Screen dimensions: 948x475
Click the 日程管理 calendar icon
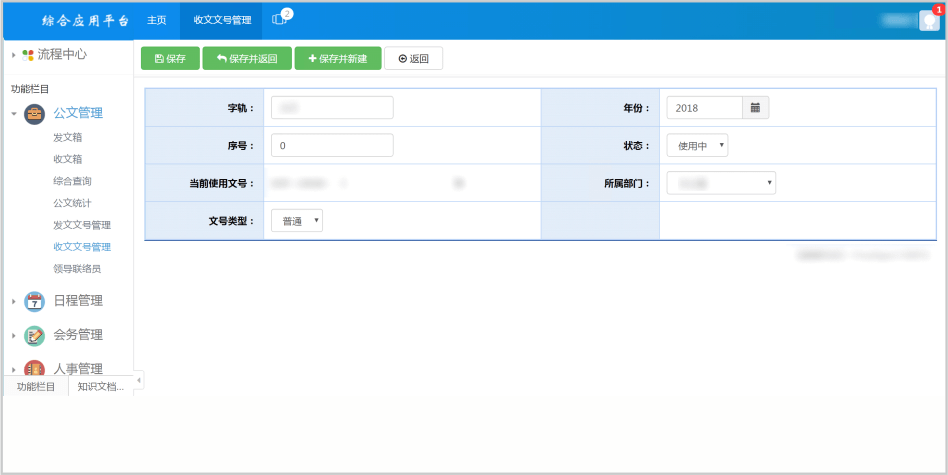click(34, 302)
